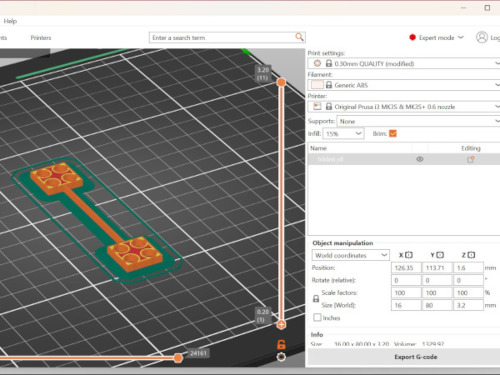Open the Filament dropdown

[x=404, y=85]
